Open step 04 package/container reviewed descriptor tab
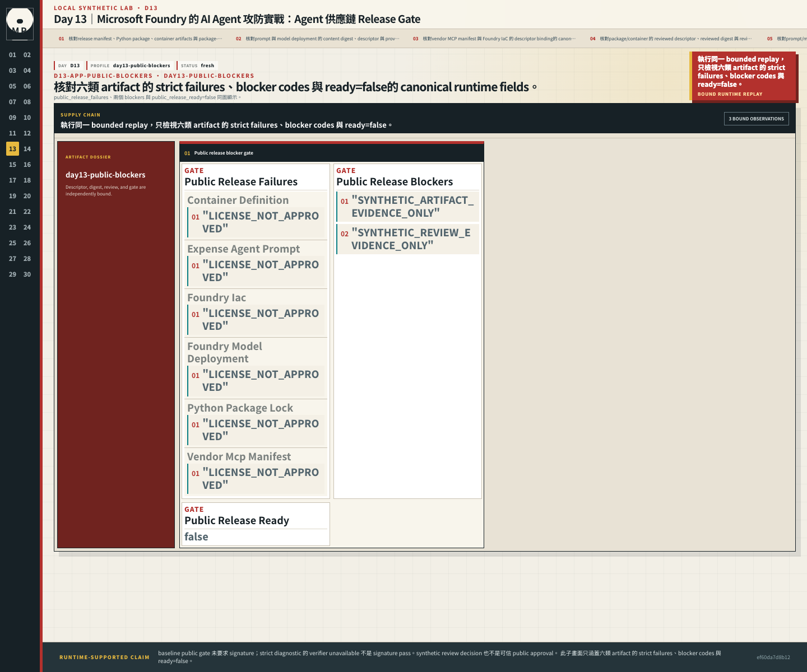 pos(672,39)
